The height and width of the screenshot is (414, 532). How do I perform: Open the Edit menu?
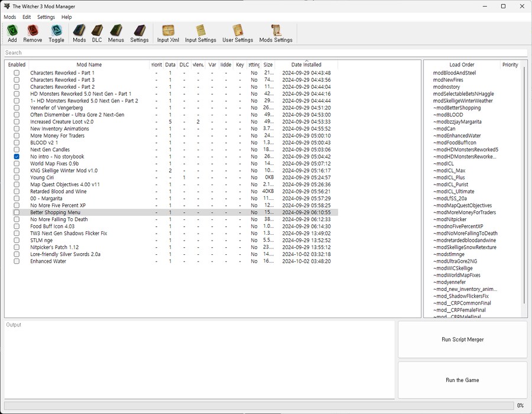[x=27, y=17]
